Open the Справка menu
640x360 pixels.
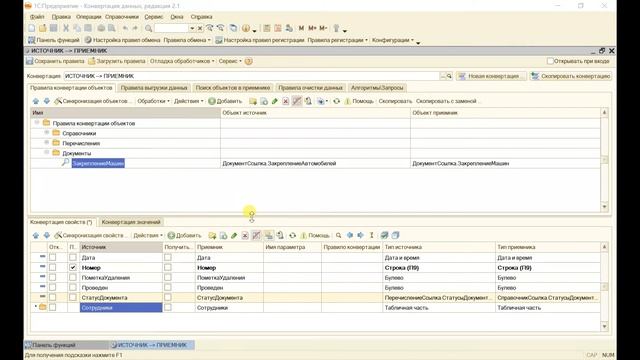(x=201, y=17)
